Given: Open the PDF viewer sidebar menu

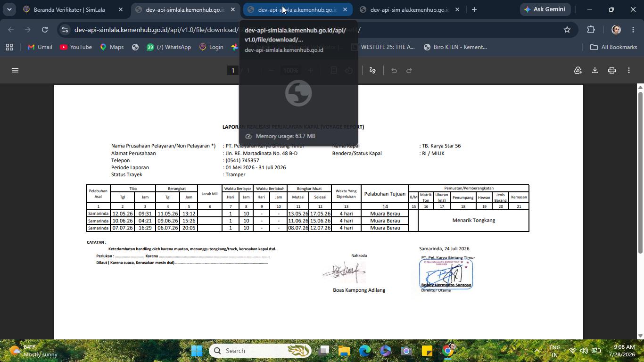Looking at the screenshot, I should 15,70.
